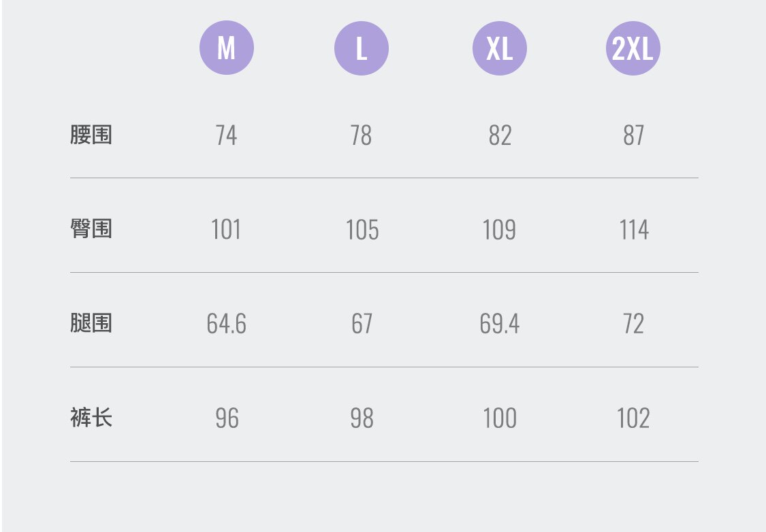The width and height of the screenshot is (766, 532).
Task: Click the 腿围 row label
Action: pyautogui.click(x=91, y=322)
